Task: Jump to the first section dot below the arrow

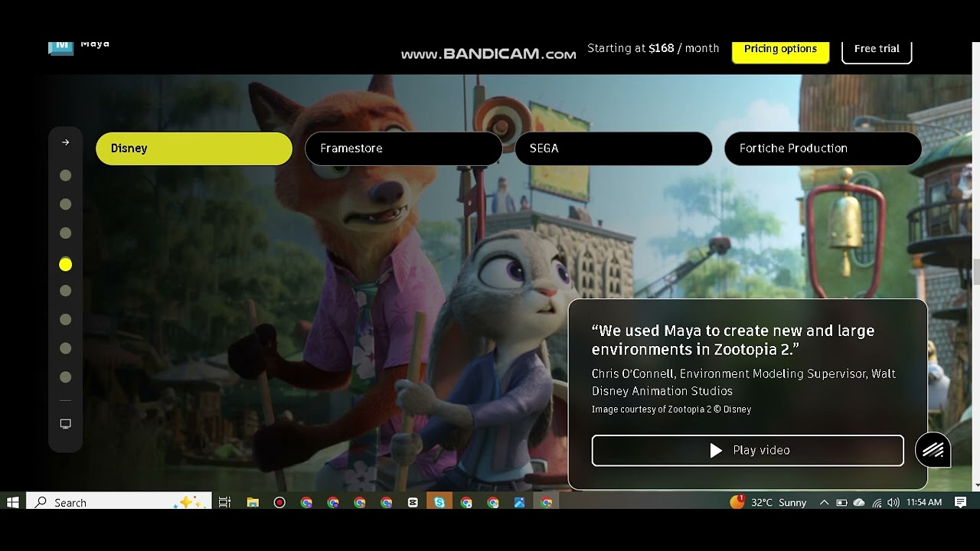Action: (x=66, y=175)
